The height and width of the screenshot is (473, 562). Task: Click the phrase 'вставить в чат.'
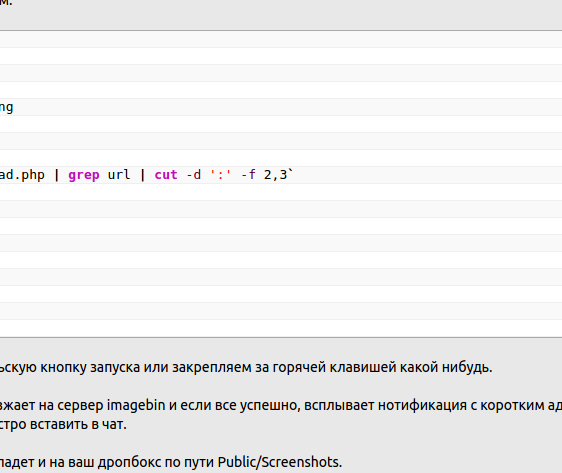click(x=78, y=424)
